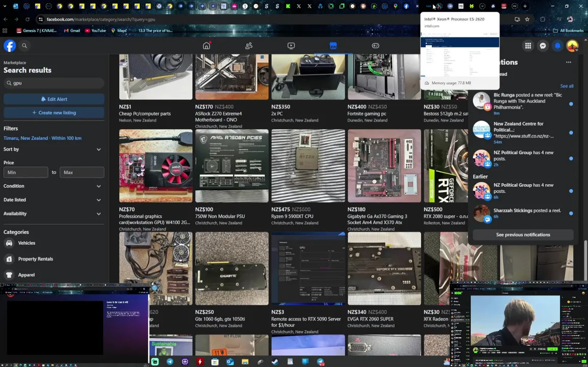Click the browser address bar URL
Viewport: 588px width, 367px height.
101,19
